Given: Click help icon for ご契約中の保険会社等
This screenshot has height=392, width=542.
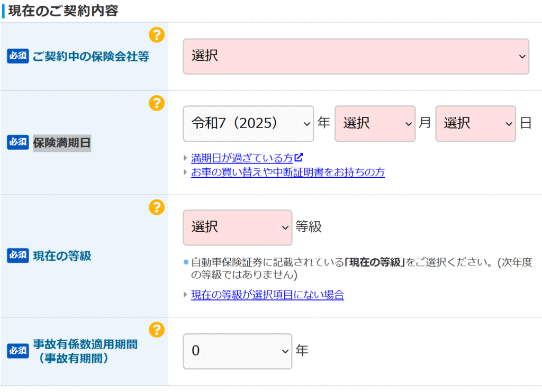Looking at the screenshot, I should coord(156,35).
